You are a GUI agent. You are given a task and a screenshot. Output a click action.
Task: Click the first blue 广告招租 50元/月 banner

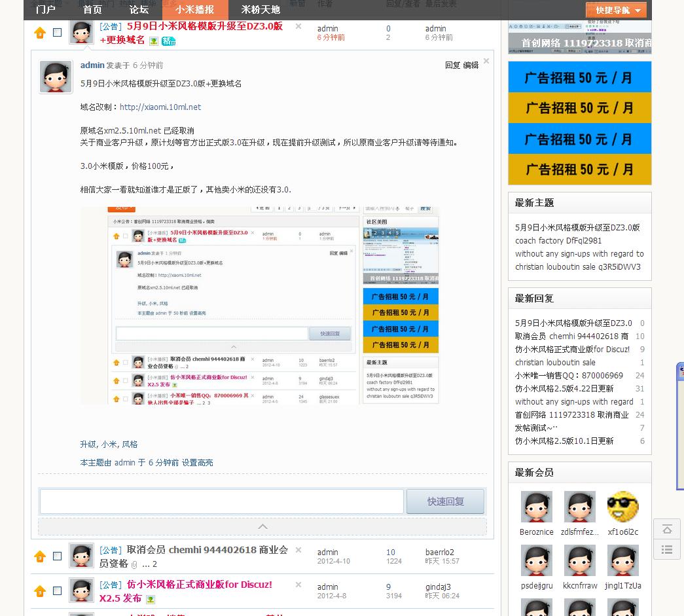(579, 77)
